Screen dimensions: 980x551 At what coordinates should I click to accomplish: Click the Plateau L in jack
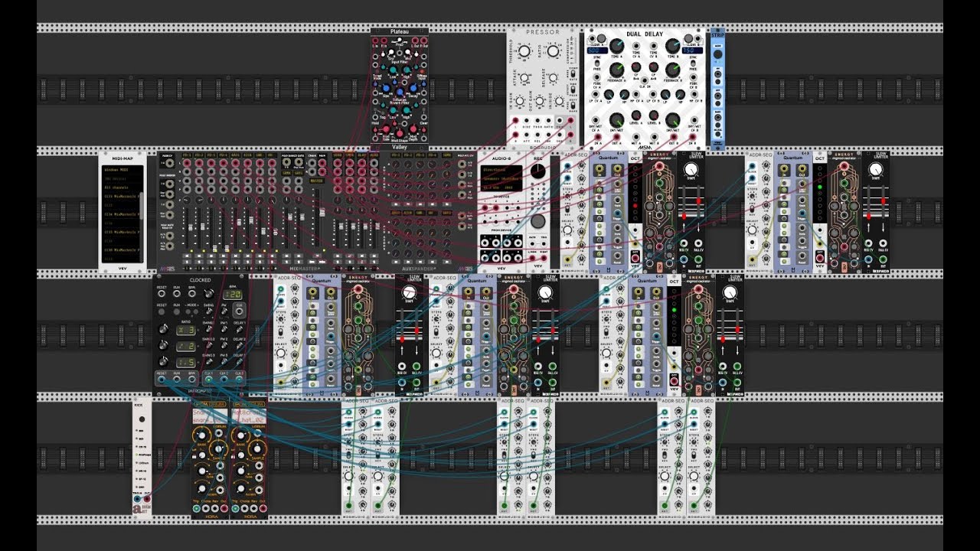[375, 40]
